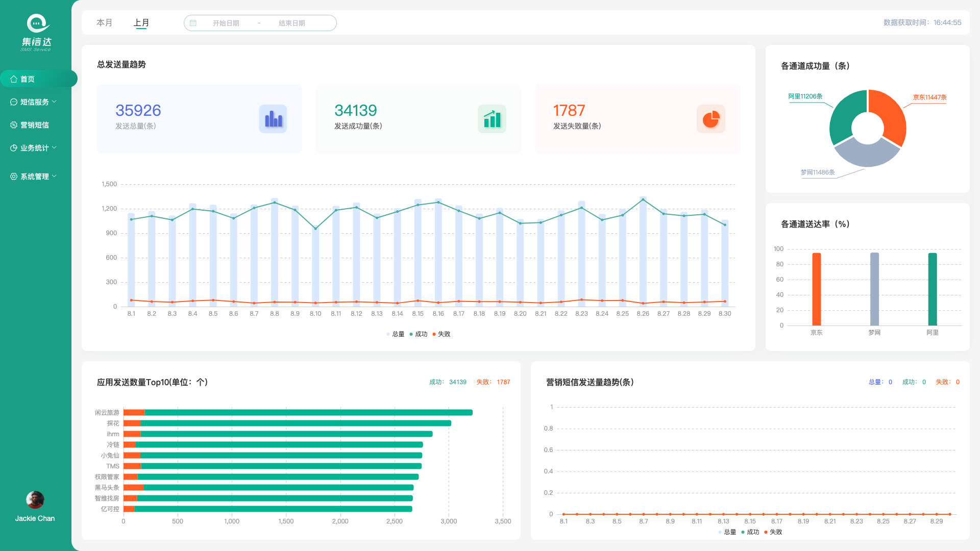Expand the 系统管理 submenu chevron

pyautogui.click(x=54, y=176)
